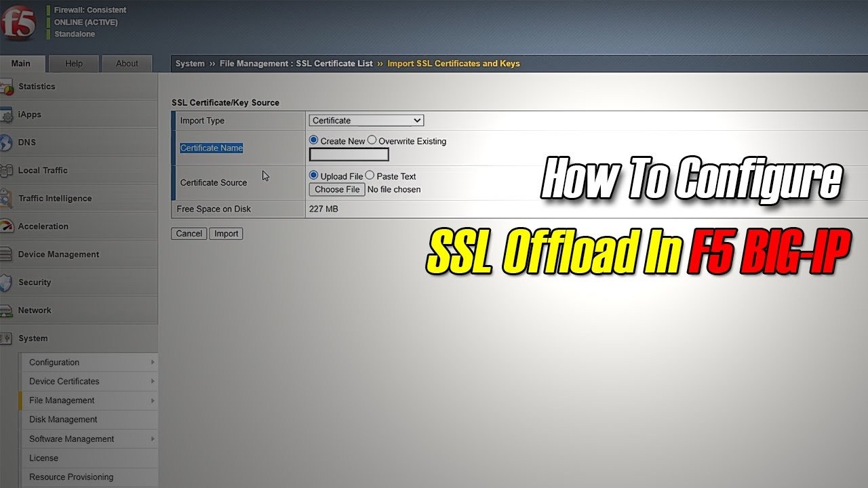This screenshot has width=868, height=488.
Task: Open Device Certificates under System
Action: 89,382
